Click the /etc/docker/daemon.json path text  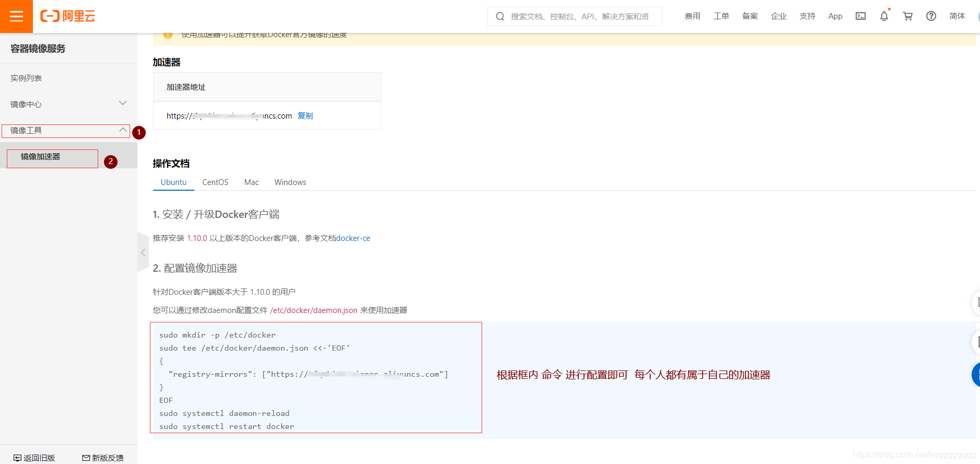tap(313, 310)
